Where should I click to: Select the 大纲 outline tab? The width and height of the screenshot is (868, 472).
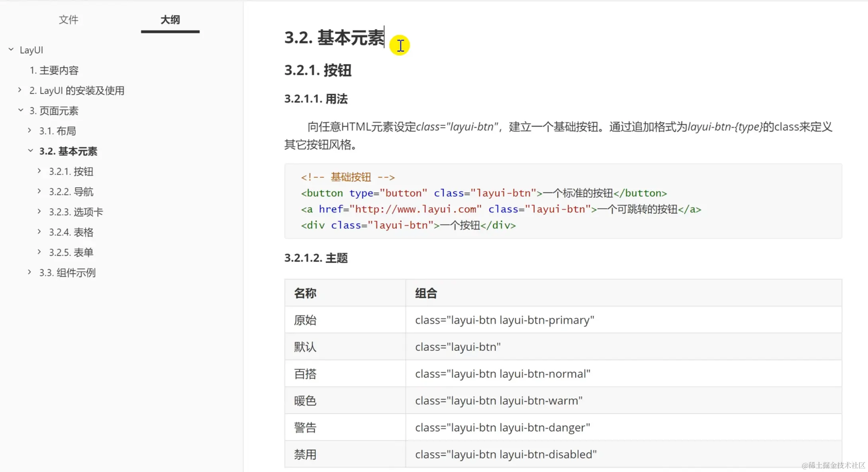coord(170,20)
